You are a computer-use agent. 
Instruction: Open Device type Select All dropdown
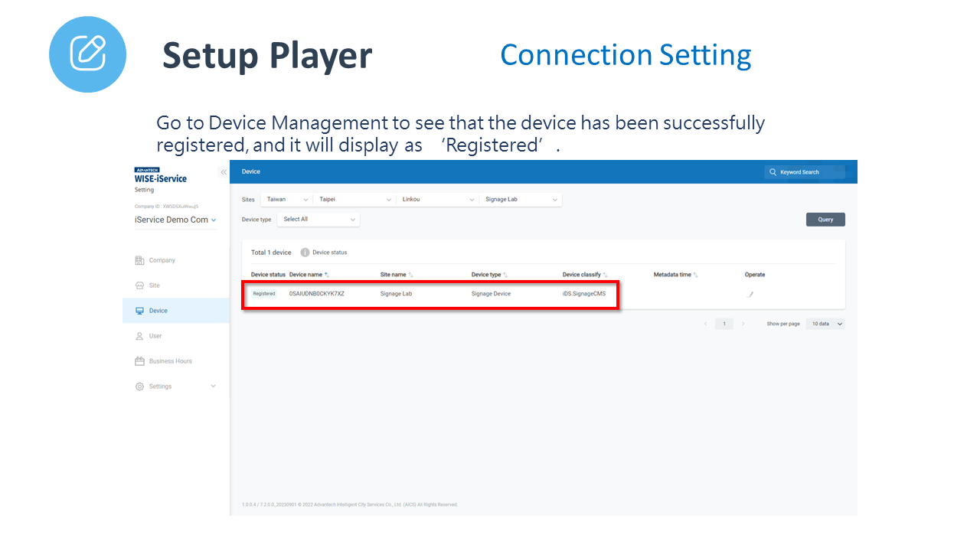point(318,220)
